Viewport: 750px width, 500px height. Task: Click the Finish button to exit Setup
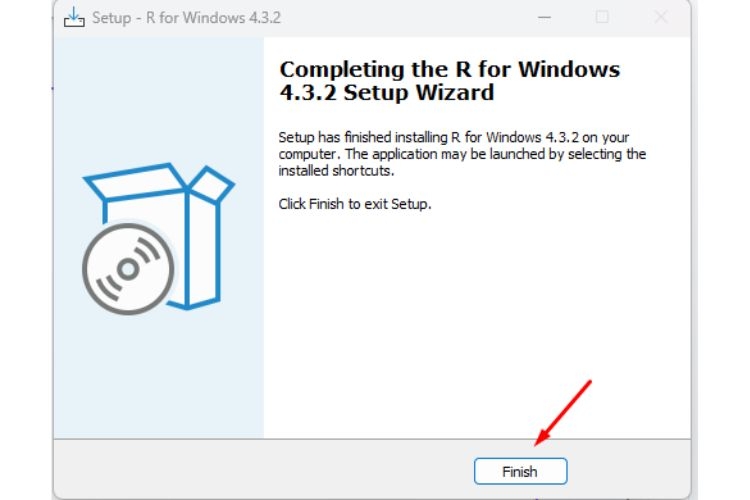pos(520,471)
